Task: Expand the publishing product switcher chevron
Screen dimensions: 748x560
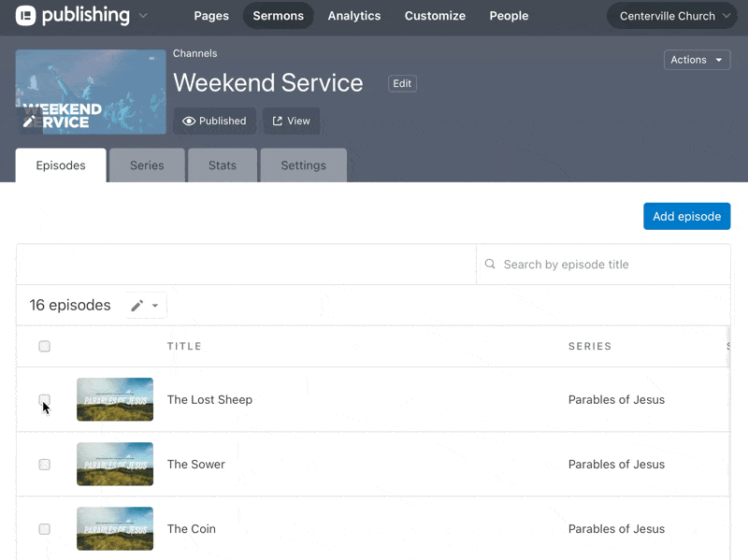Action: (x=143, y=16)
